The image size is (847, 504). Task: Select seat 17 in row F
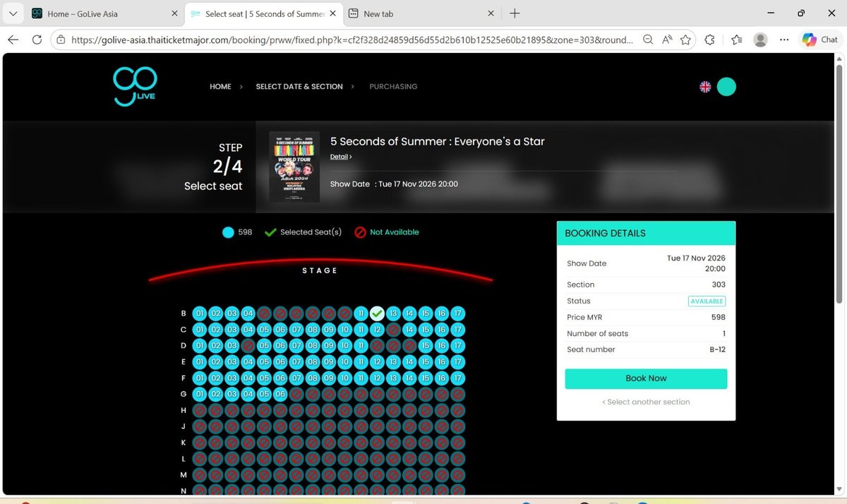click(x=458, y=378)
